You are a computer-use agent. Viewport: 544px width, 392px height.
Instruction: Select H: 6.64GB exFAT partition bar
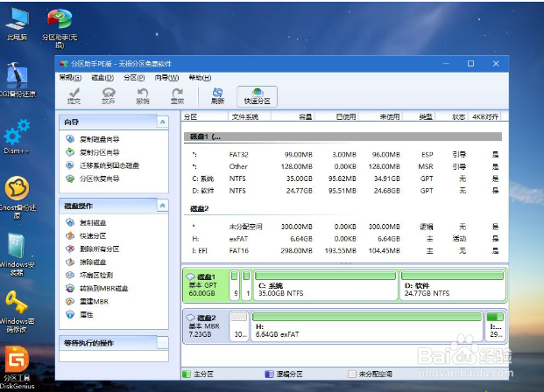(x=367, y=326)
